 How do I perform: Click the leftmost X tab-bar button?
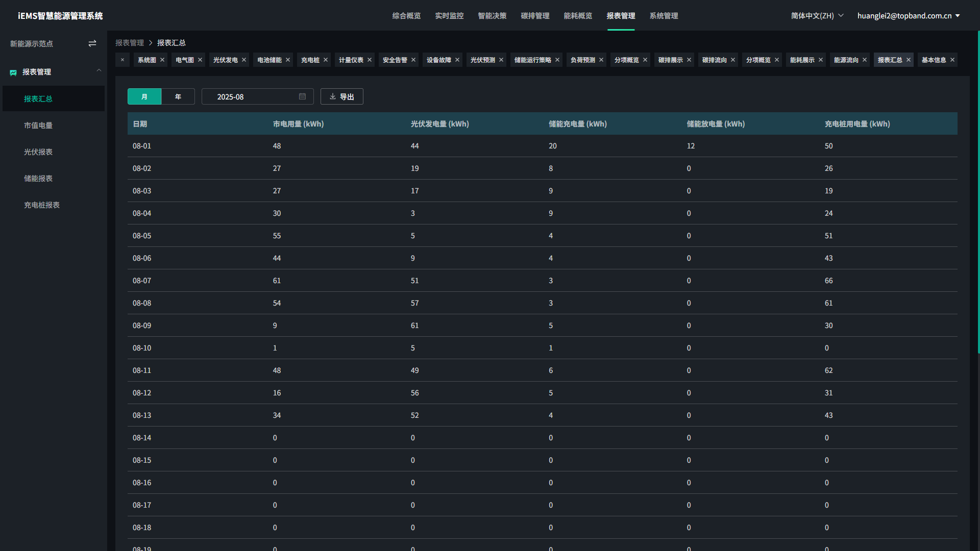tap(122, 60)
